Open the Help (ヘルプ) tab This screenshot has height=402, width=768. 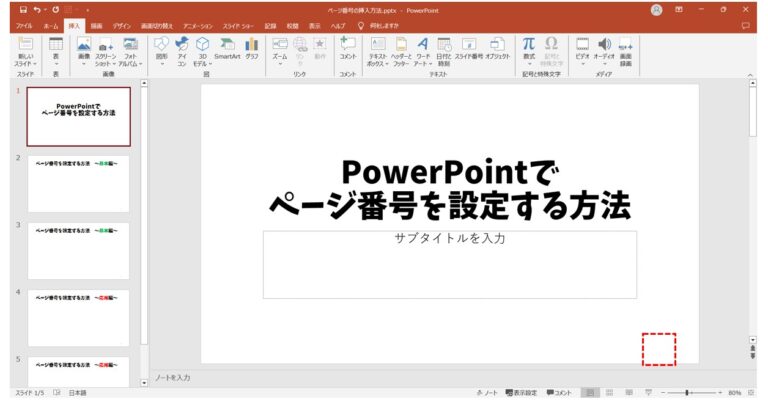tap(338, 26)
